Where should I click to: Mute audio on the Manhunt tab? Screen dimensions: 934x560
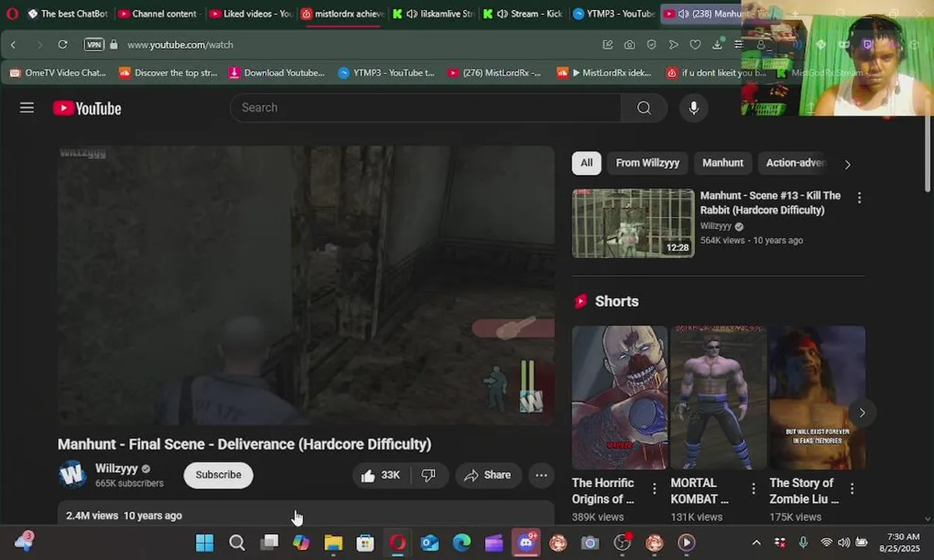[683, 14]
